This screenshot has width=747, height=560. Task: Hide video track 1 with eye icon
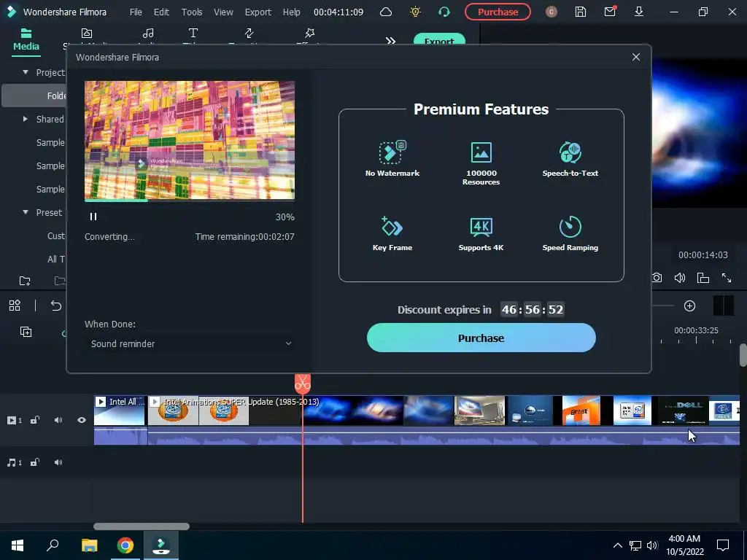coord(82,420)
